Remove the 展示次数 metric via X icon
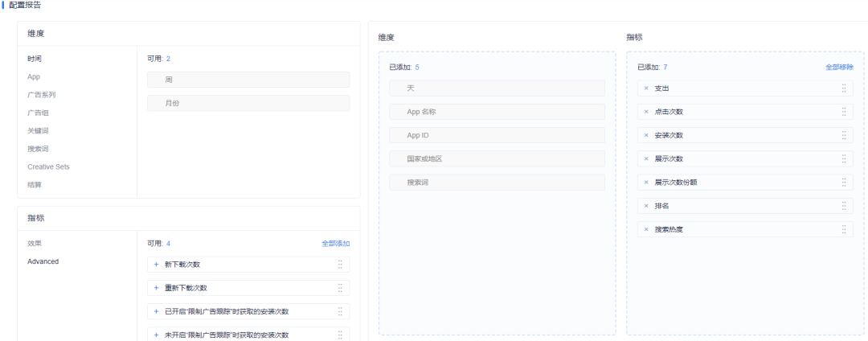The height and width of the screenshot is (341, 868). 645,159
